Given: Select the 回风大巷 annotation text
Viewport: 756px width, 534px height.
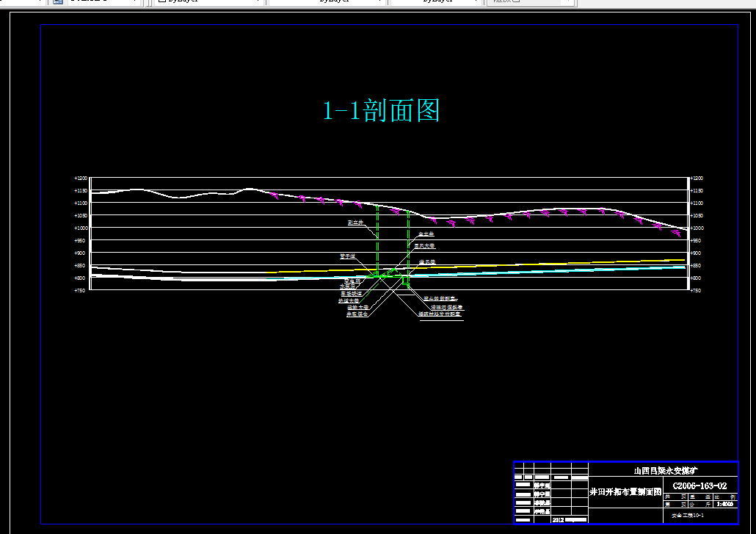Looking at the screenshot, I should click(424, 246).
